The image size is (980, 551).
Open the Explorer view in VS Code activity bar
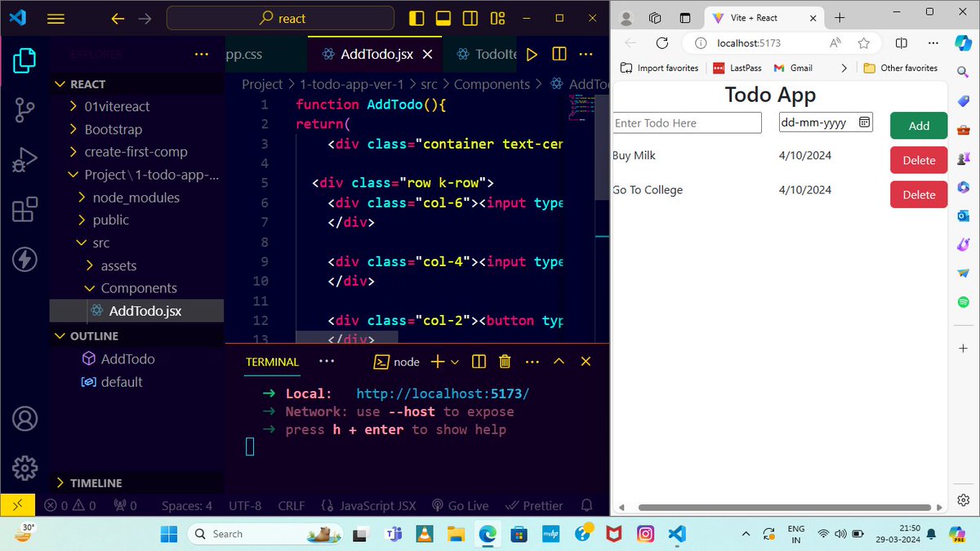24,61
